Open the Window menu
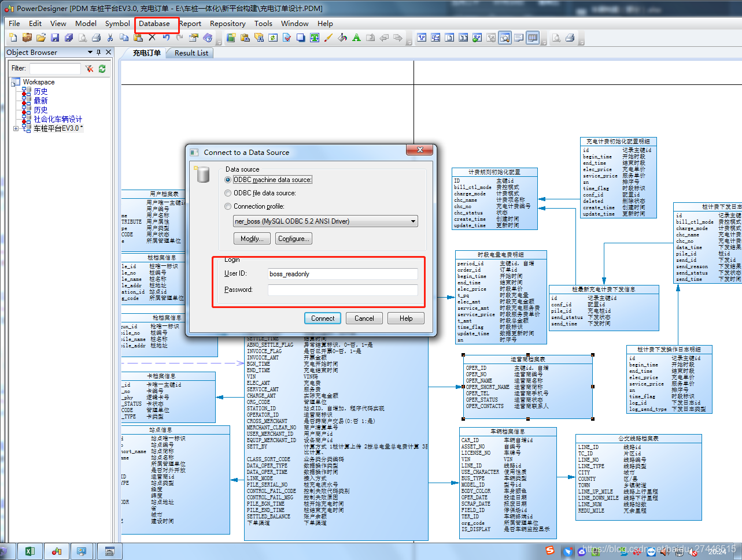The width and height of the screenshot is (742, 560). tap(294, 24)
